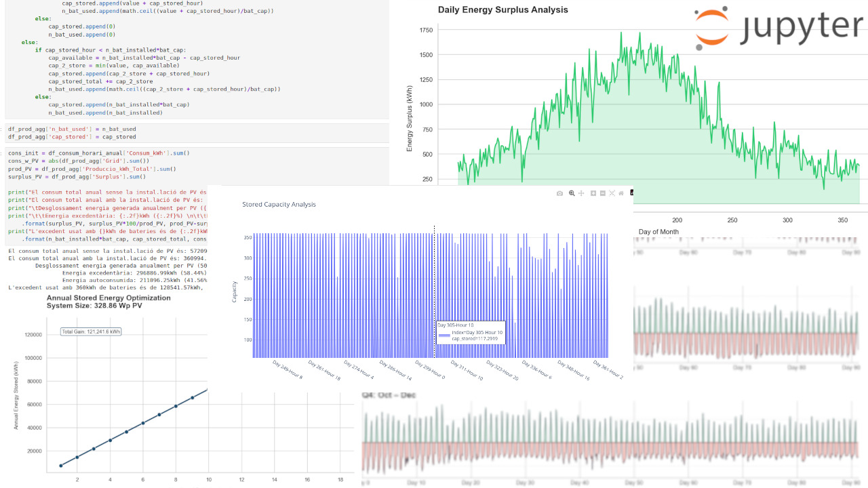Click the 'Stored Capacity Analysis' chart title
Image resolution: width=868 pixels, height=488 pixels.
click(x=279, y=204)
